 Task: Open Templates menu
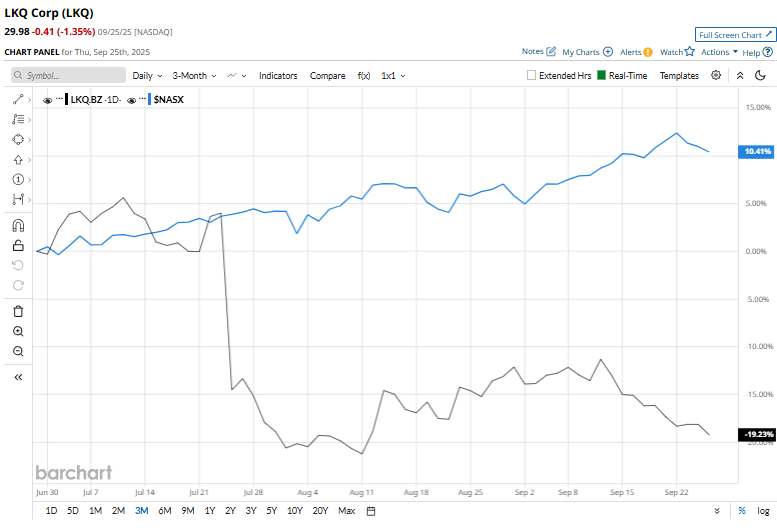679,76
